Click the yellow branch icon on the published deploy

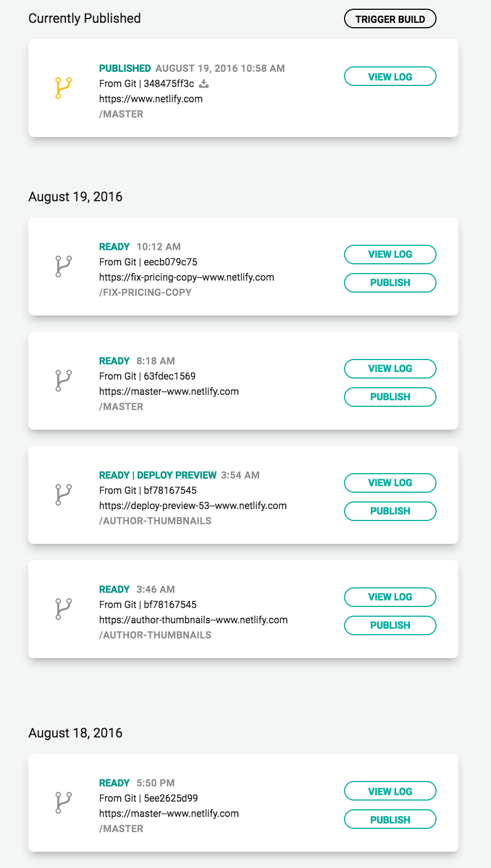[x=63, y=88]
